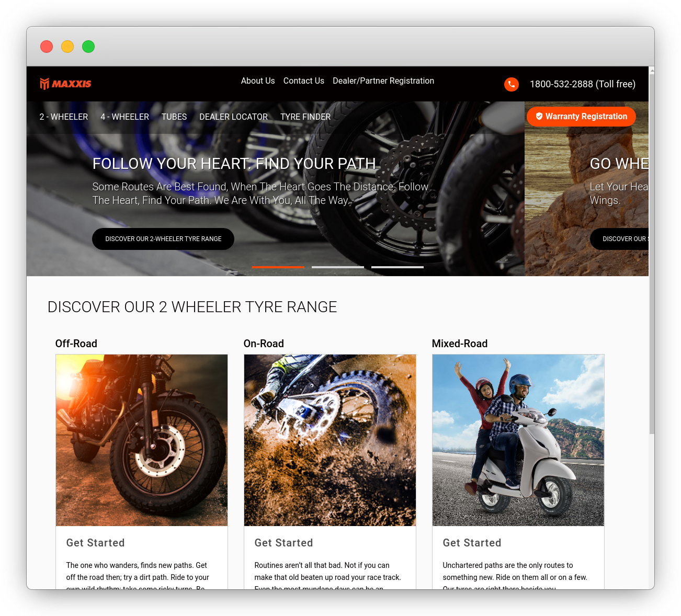Click the Off-Road motorcycle tyre image

click(142, 440)
